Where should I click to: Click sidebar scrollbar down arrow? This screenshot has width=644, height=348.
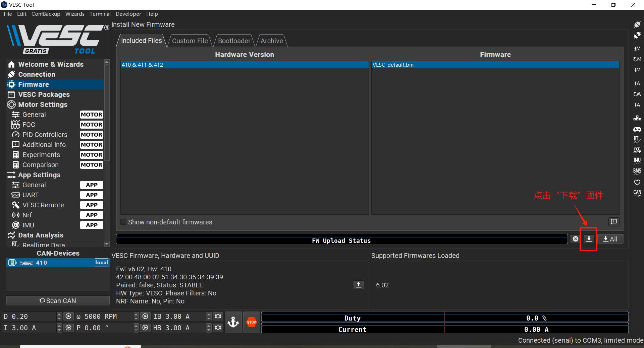pyautogui.click(x=107, y=244)
